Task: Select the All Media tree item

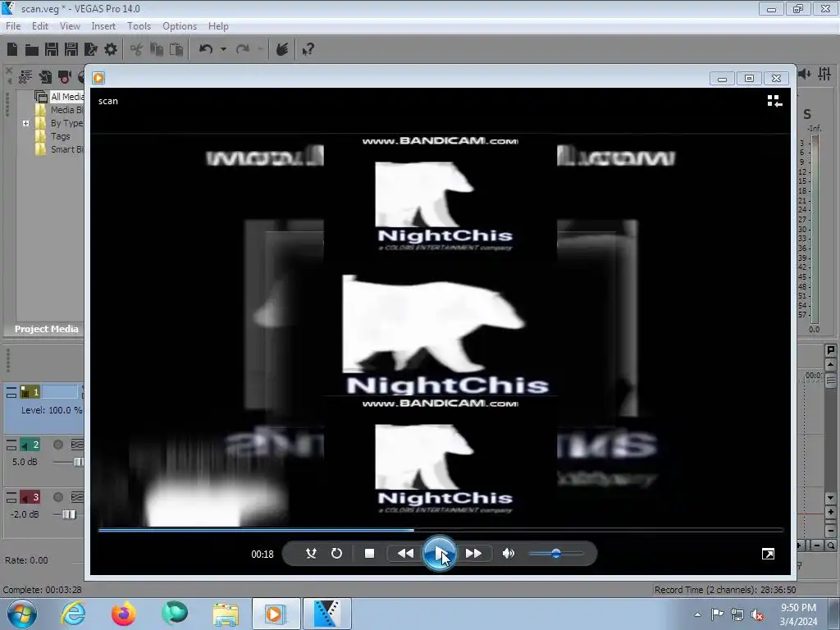Action: [67, 97]
